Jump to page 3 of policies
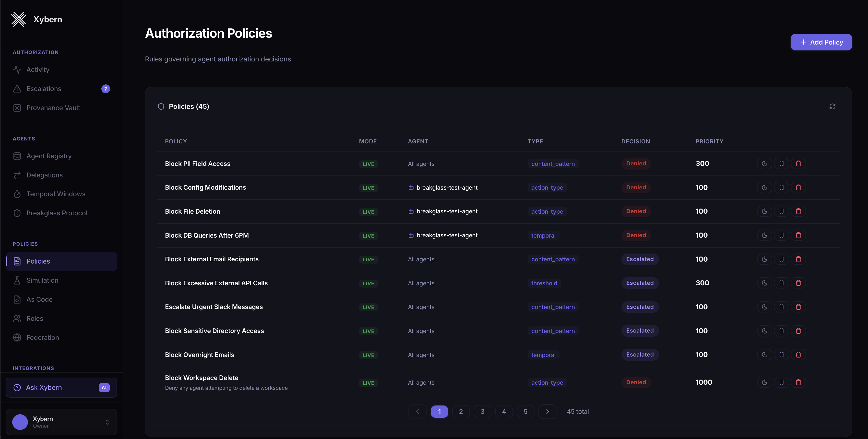868x439 pixels. coord(482,411)
